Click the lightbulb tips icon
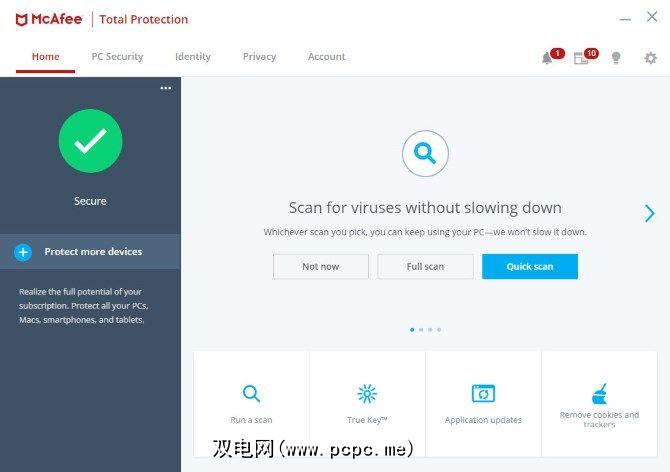The image size is (670, 472). tap(616, 58)
